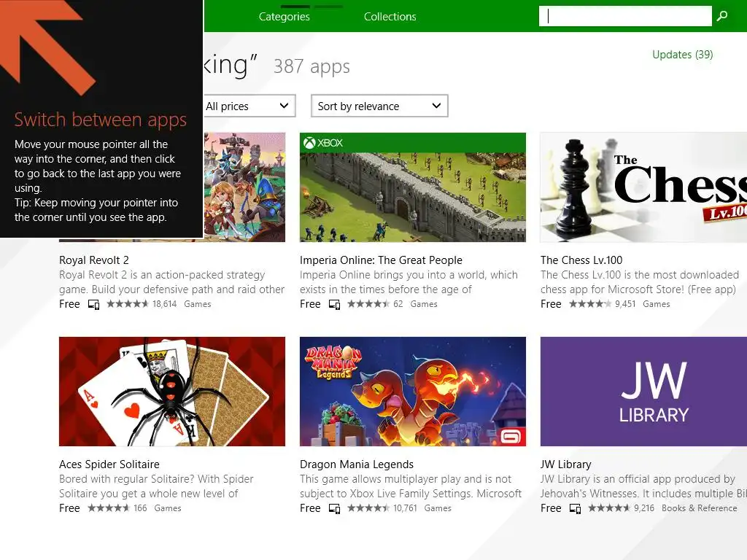Click Dragon Mania Legends description text
Viewport: 747px width, 560px height.
click(x=411, y=486)
